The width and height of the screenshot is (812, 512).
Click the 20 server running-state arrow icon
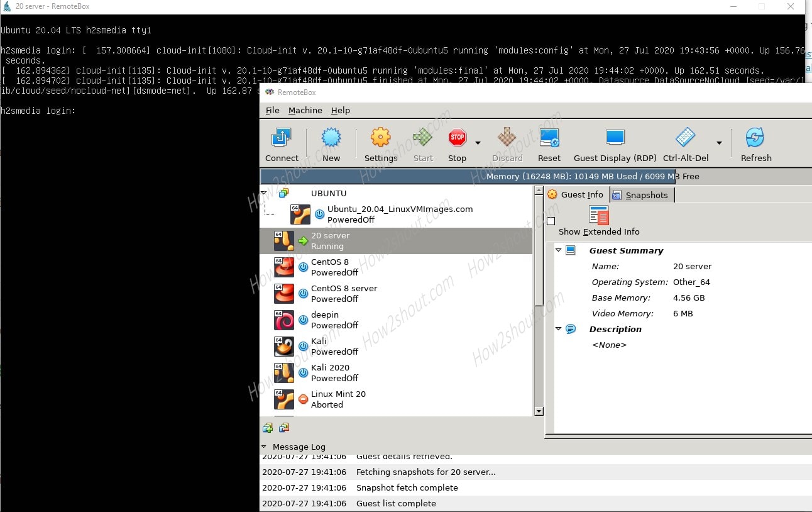tap(303, 241)
